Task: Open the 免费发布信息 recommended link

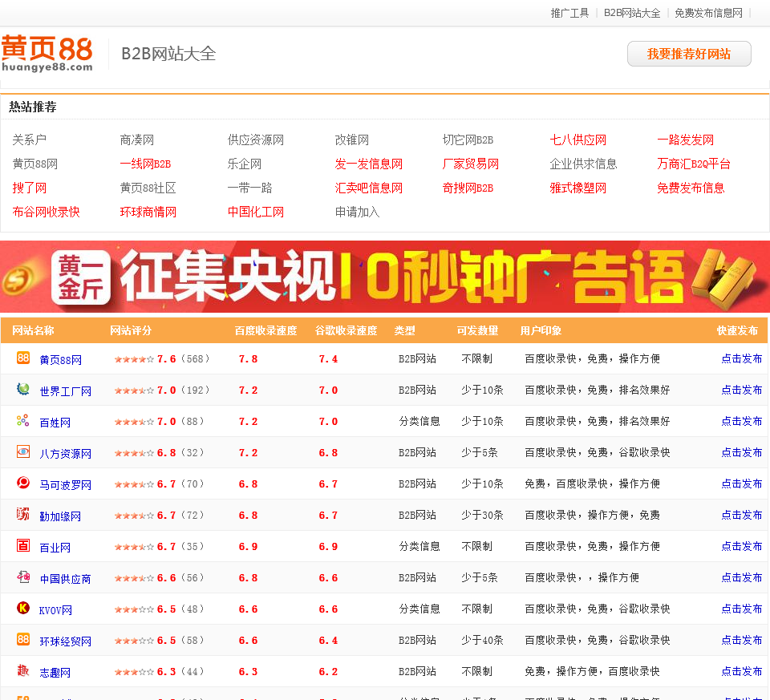Action: pos(691,188)
